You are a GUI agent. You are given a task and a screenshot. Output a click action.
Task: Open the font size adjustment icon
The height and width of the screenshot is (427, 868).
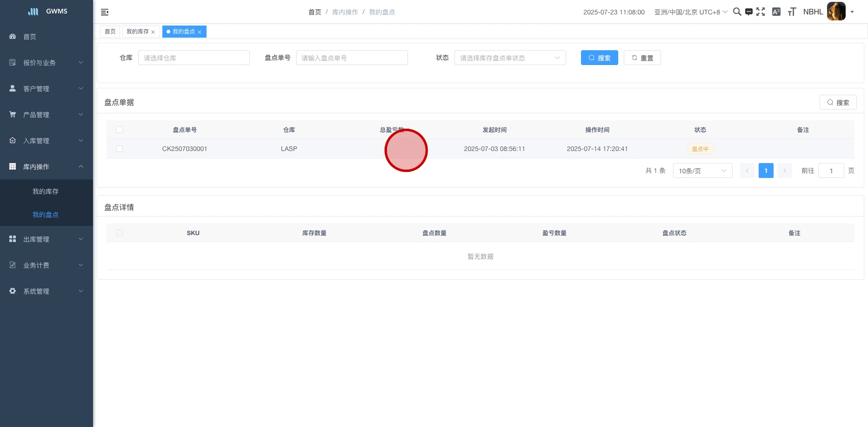tap(792, 12)
